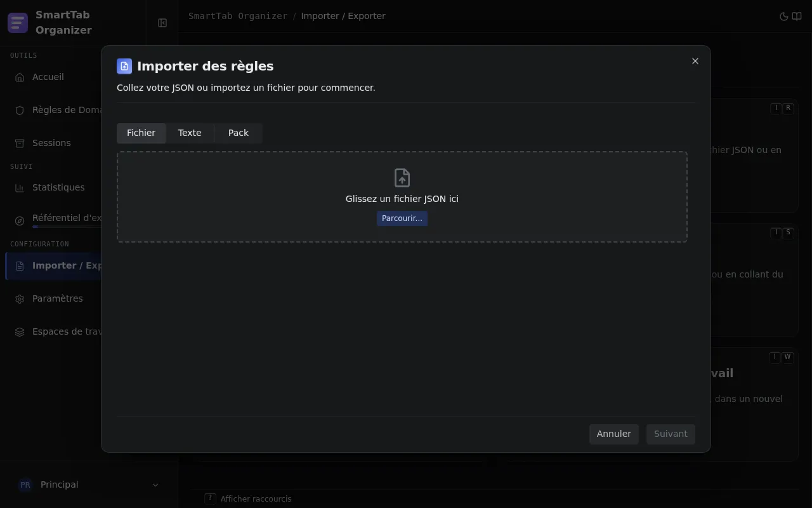Click the Sessions archive icon in sidebar
Screen dimensions: 812x508
[20, 144]
